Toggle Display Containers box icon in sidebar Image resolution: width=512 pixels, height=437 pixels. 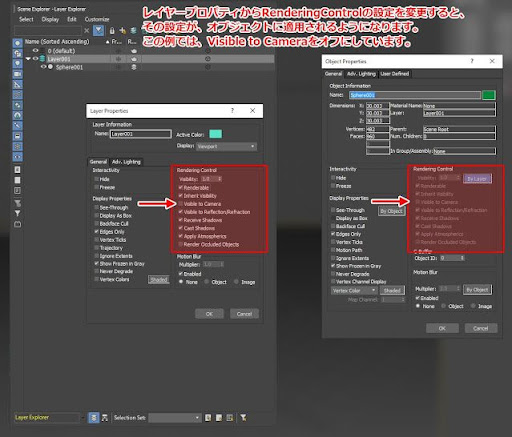17,136
